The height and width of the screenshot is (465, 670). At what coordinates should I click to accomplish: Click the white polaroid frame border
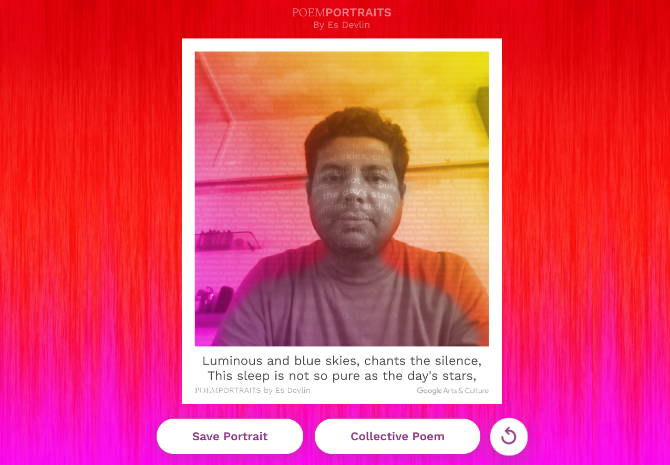pos(342,45)
